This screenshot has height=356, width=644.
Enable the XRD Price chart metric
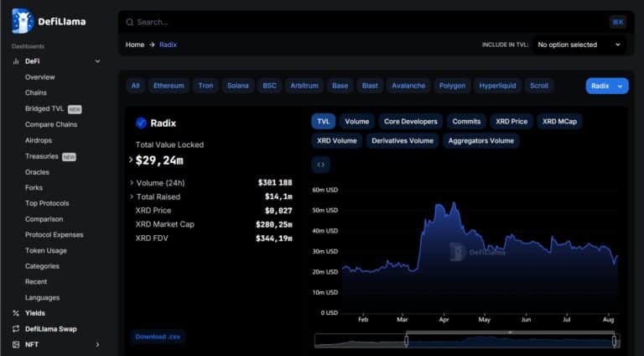[x=511, y=121]
